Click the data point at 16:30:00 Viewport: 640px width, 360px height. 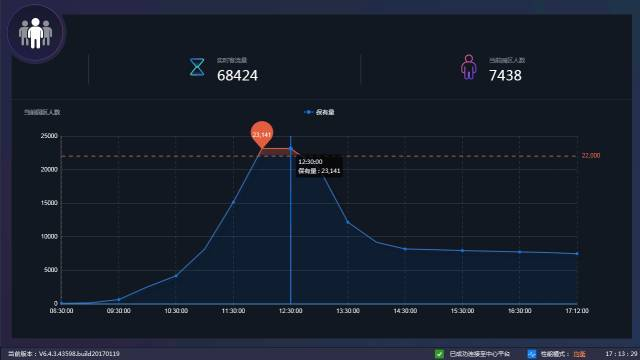coord(520,252)
